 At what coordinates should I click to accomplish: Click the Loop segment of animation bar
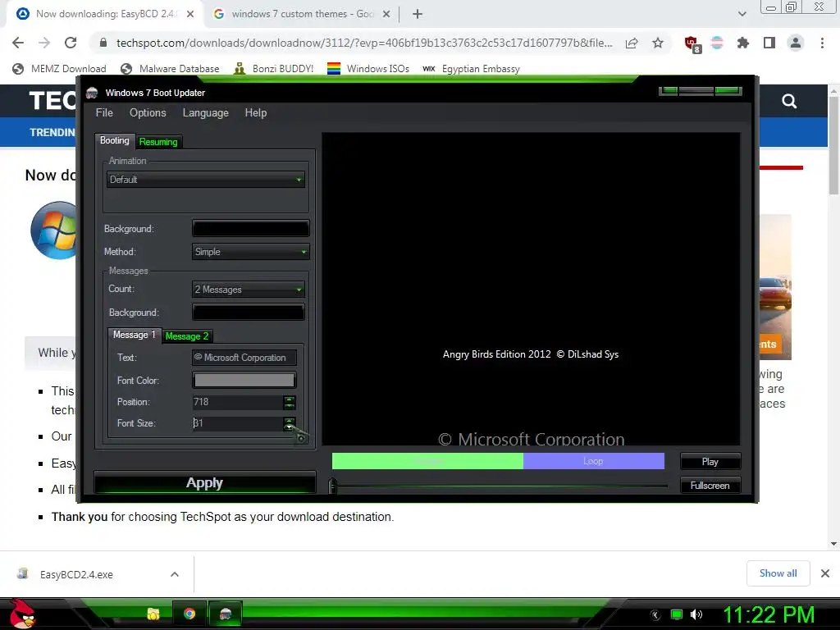[x=594, y=461]
